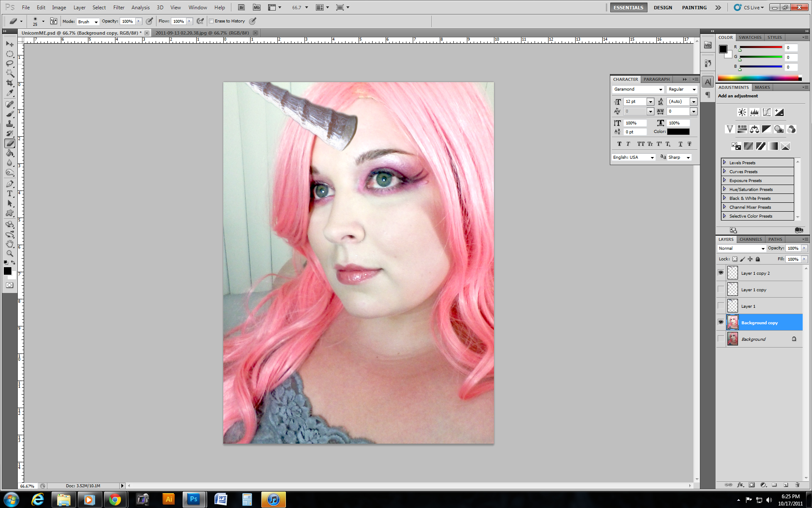Screen dimensions: 812x508
Task: Click the Curves adjustment icon
Action: coord(766,112)
